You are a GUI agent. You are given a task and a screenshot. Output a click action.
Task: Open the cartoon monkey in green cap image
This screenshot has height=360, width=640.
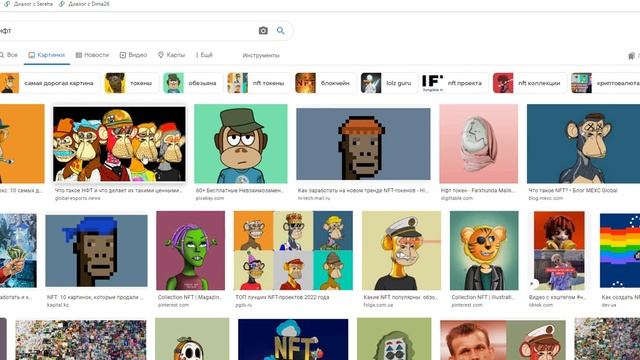[241, 144]
